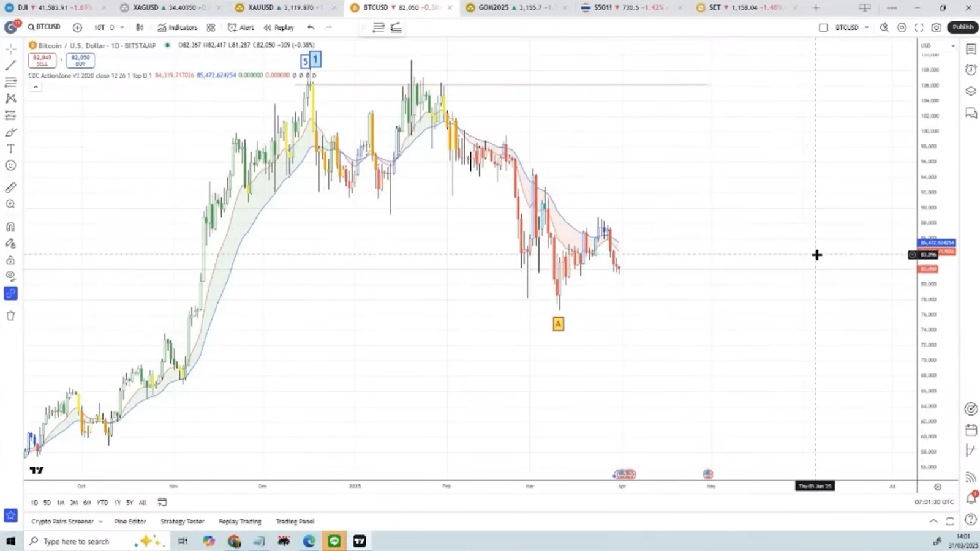Enter fullscreen mode

coord(919,28)
